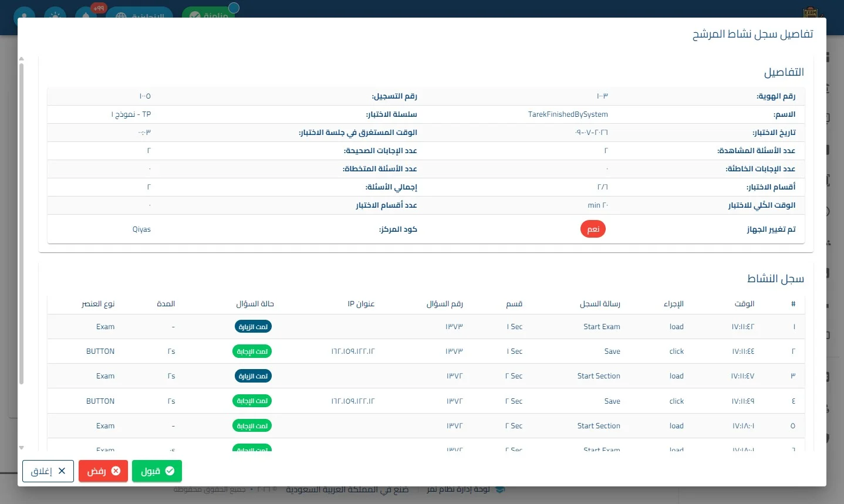Click the تمت الزيارة badge in row ٣
Image resolution: width=844 pixels, height=504 pixels.
click(x=253, y=376)
